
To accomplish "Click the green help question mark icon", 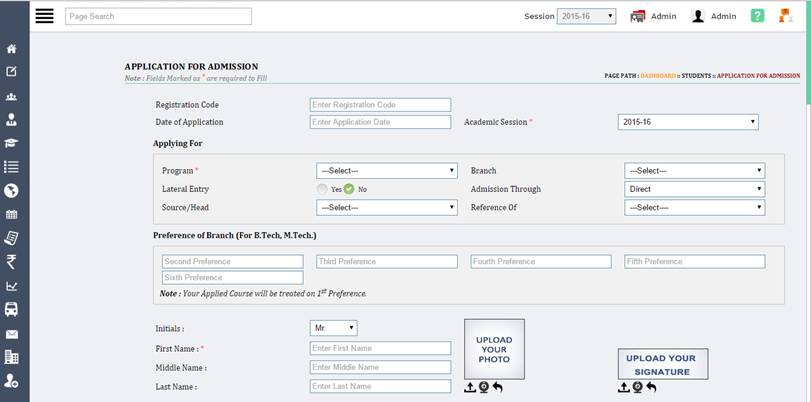I will 758,16.
